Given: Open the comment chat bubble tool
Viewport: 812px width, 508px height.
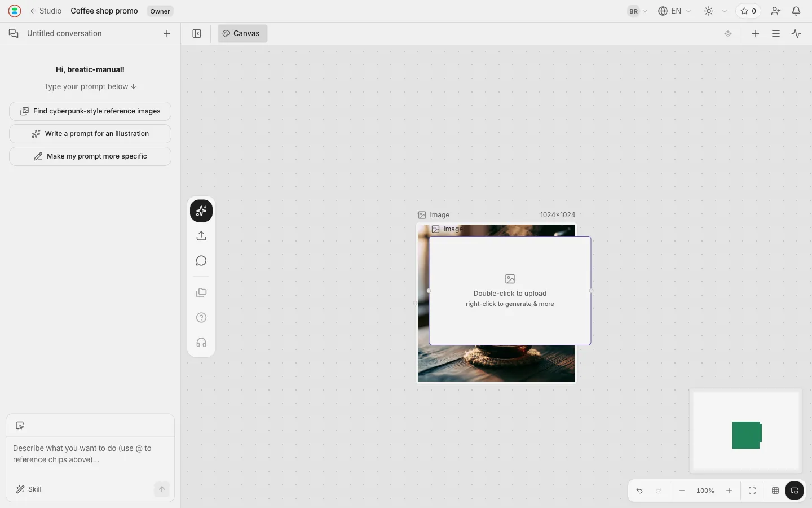Looking at the screenshot, I should coord(201,261).
